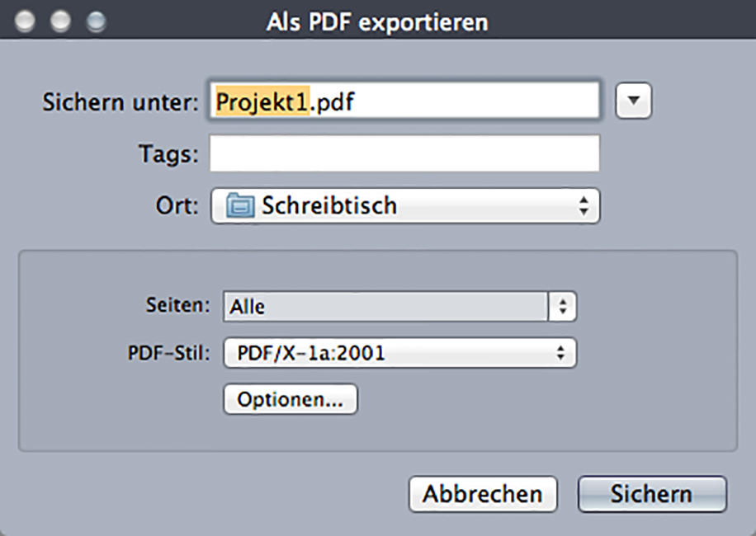Click the up/down arrows of the PDF-Stil selector

(x=561, y=354)
